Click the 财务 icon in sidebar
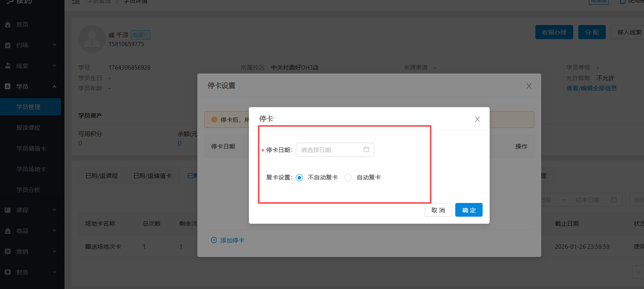 click(x=8, y=272)
